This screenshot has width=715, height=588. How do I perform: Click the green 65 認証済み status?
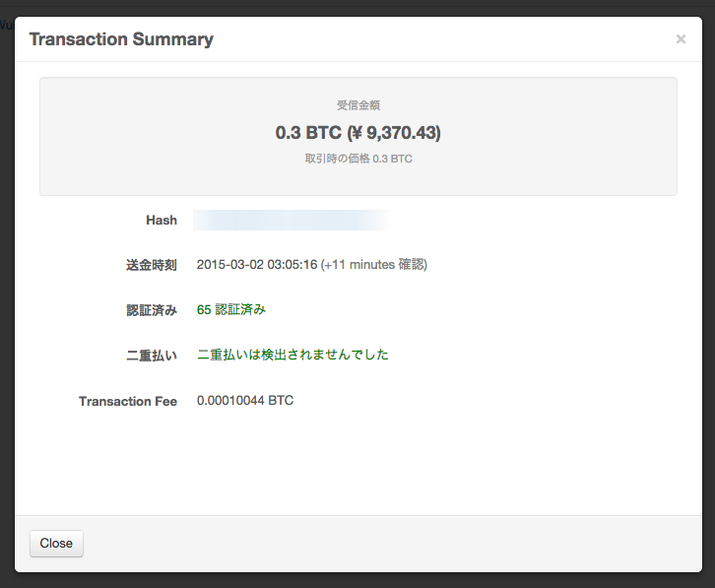click(231, 309)
